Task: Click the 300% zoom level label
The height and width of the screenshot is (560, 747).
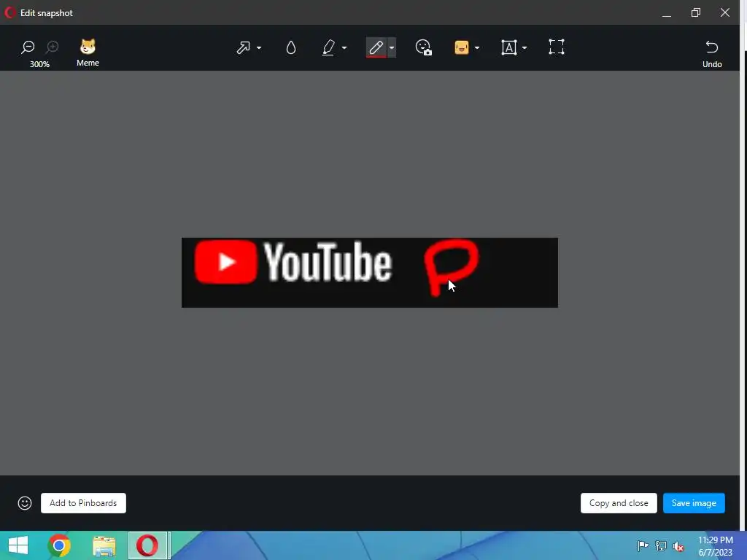Action: click(39, 64)
